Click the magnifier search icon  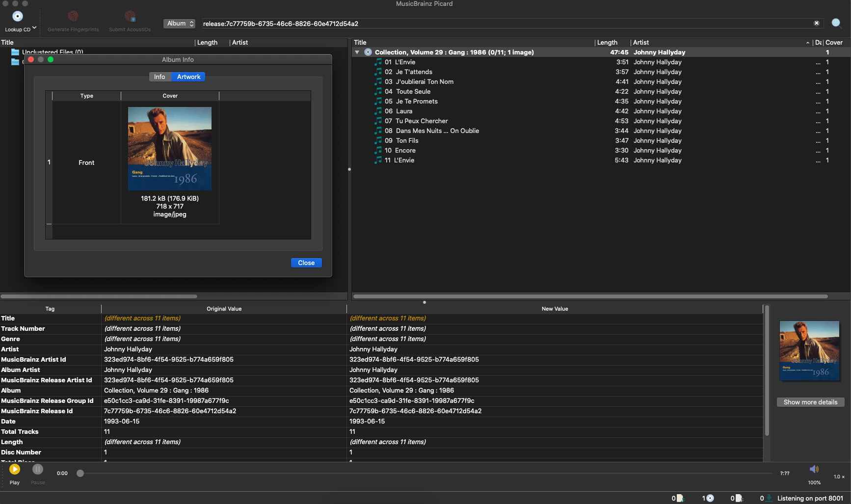pyautogui.click(x=836, y=23)
